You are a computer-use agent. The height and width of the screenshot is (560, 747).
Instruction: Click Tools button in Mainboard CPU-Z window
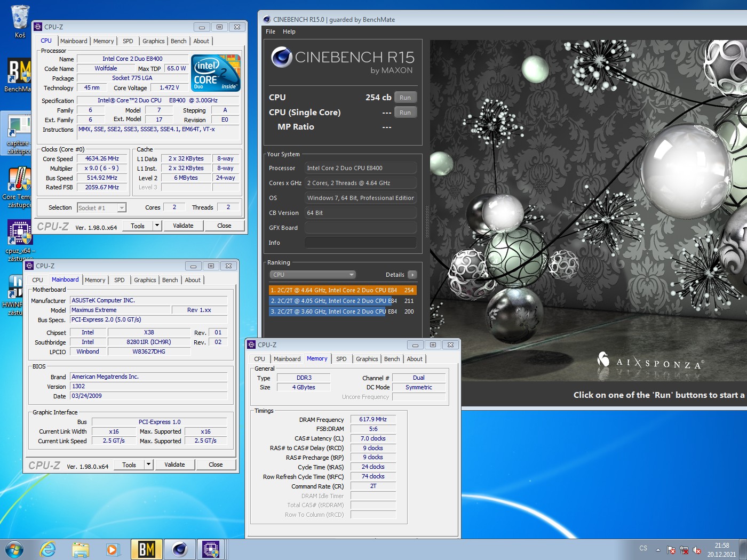tap(129, 465)
